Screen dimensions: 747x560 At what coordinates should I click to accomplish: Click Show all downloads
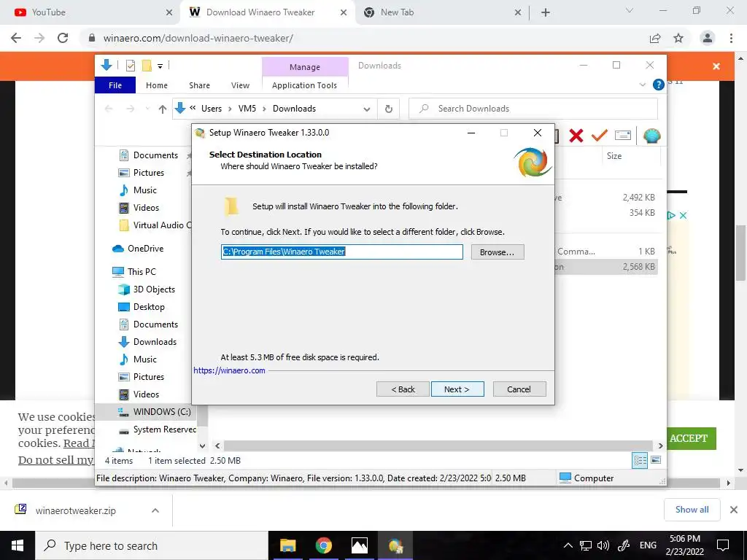click(x=692, y=510)
